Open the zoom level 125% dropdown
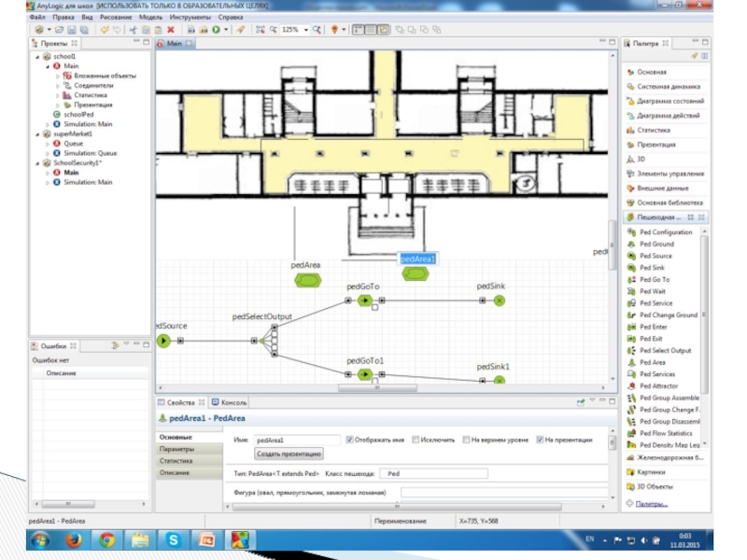 tap(306, 30)
